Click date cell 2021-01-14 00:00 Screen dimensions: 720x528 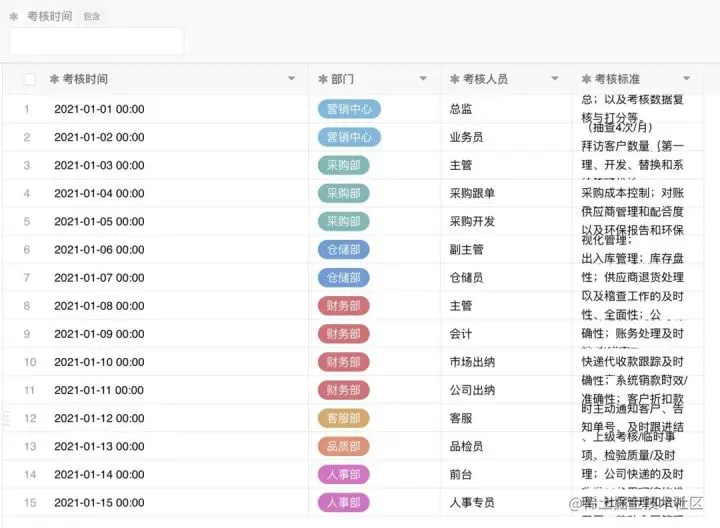click(99, 474)
